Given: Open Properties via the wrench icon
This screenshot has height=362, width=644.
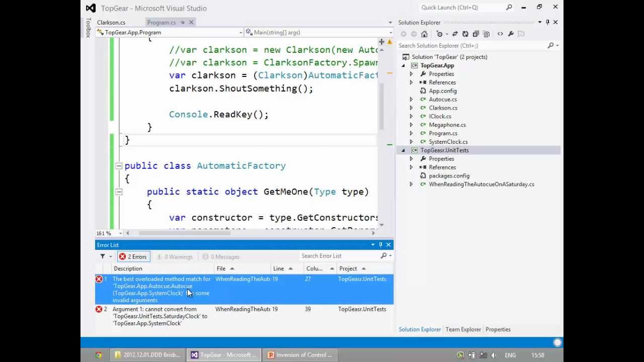Looking at the screenshot, I should pyautogui.click(x=511, y=34).
